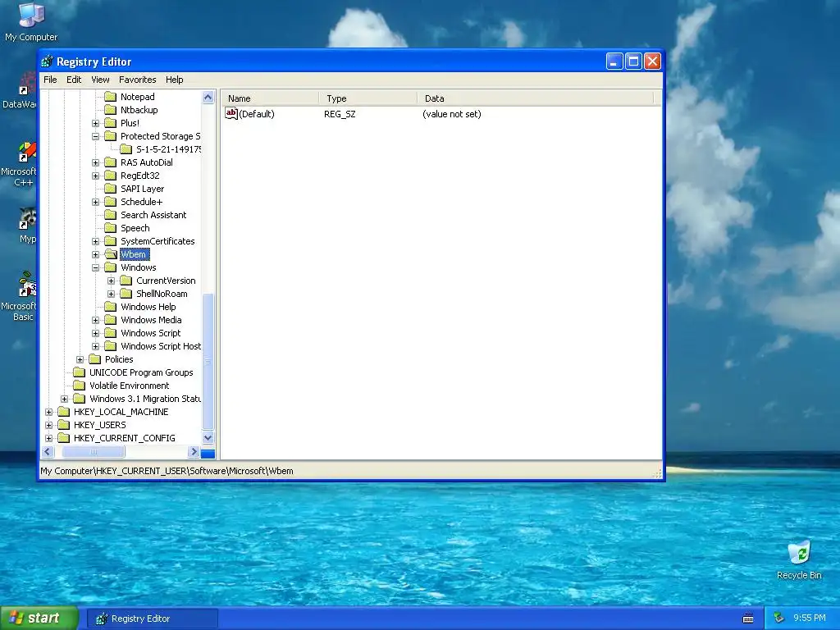The width and height of the screenshot is (840, 630).
Task: Maximize the Registry Editor window
Action: pyautogui.click(x=633, y=62)
